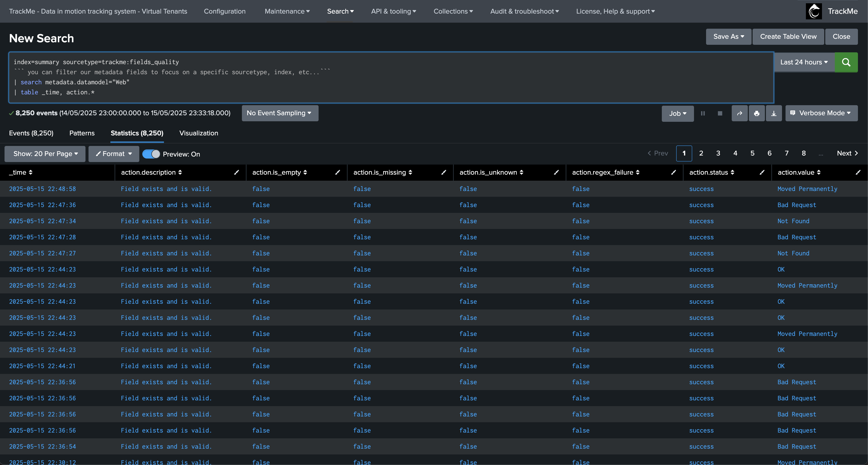Click Bad Request value in 22:47:36 row

(x=797, y=205)
